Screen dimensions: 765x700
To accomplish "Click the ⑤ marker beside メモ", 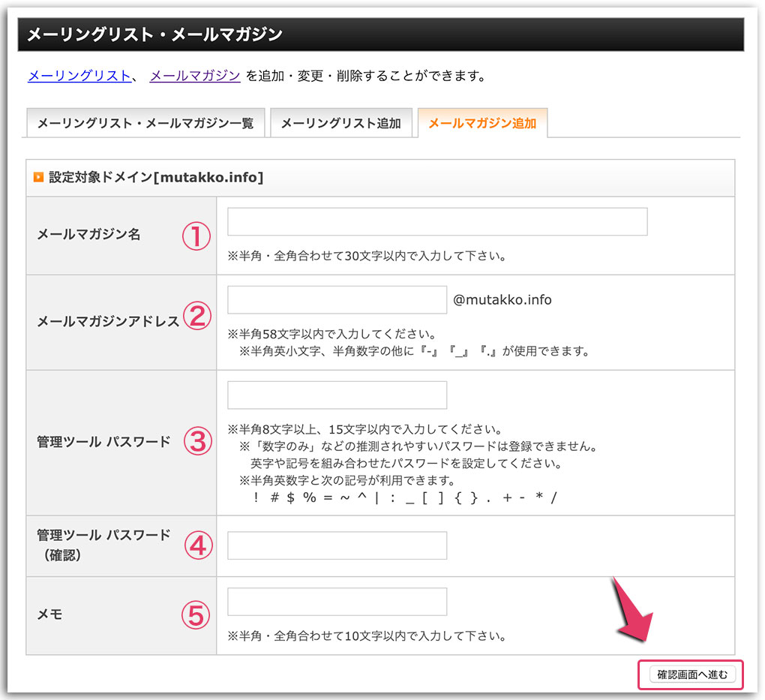I will (196, 614).
